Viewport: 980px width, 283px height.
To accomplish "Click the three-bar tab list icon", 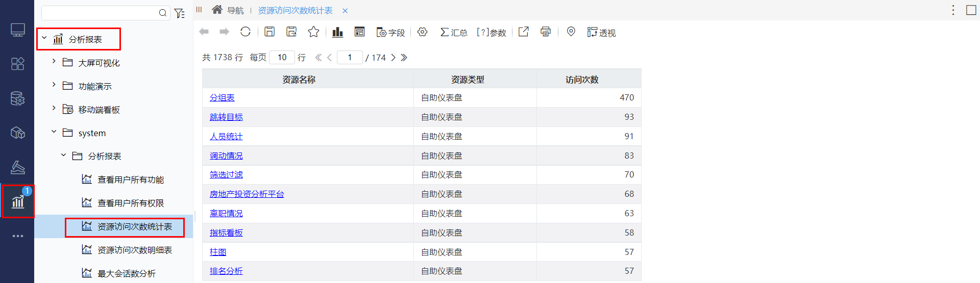I will [199, 10].
